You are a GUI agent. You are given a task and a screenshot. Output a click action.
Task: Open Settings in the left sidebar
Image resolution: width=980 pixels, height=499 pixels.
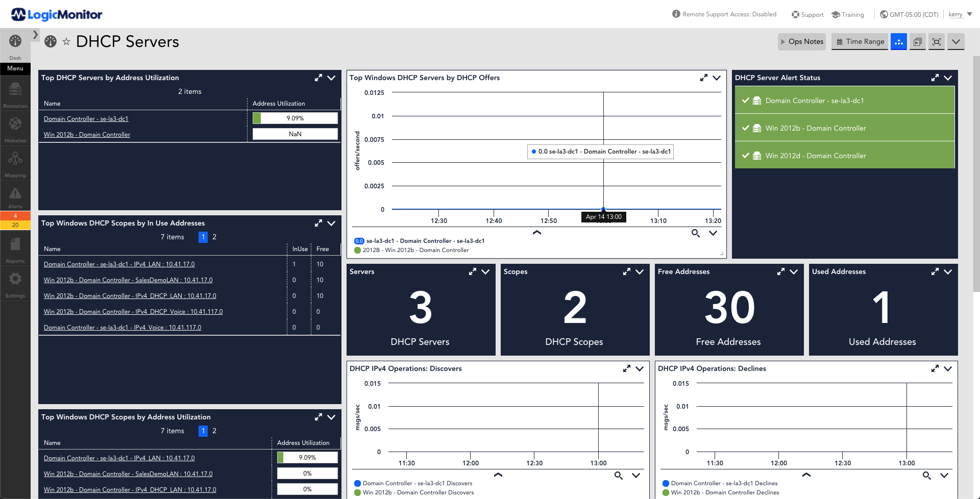[15, 284]
